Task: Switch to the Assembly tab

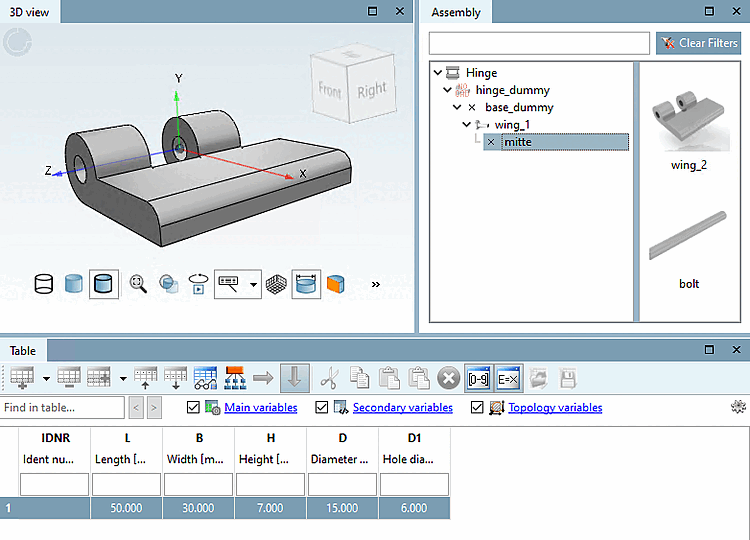Action: (x=455, y=12)
